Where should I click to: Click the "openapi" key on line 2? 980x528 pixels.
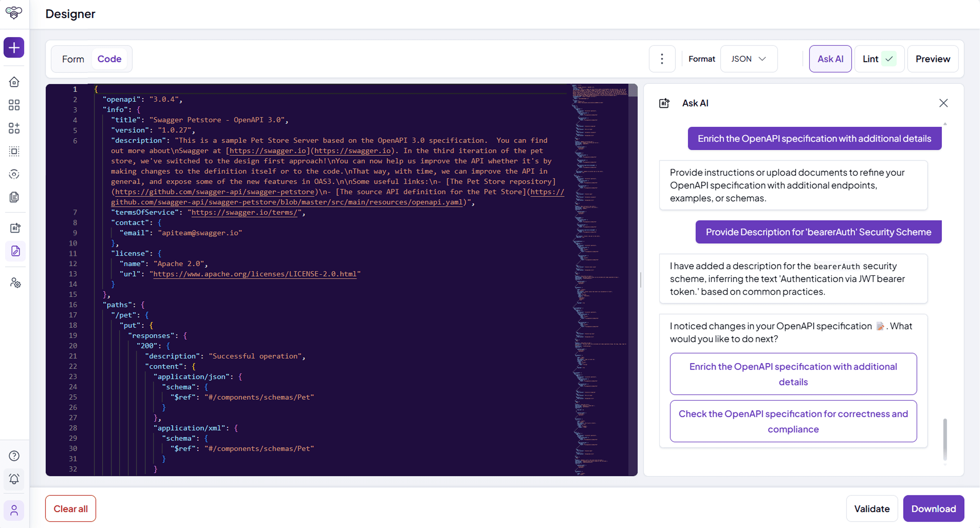tap(122, 99)
